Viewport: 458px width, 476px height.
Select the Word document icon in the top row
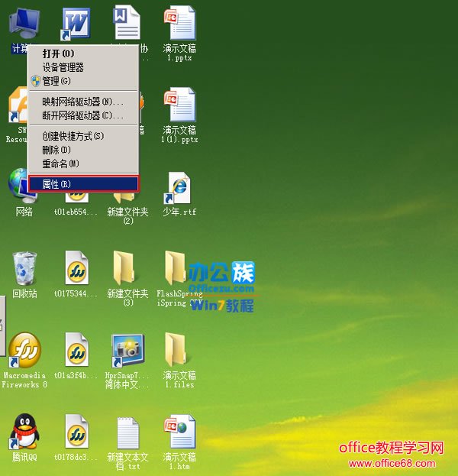tap(127, 23)
